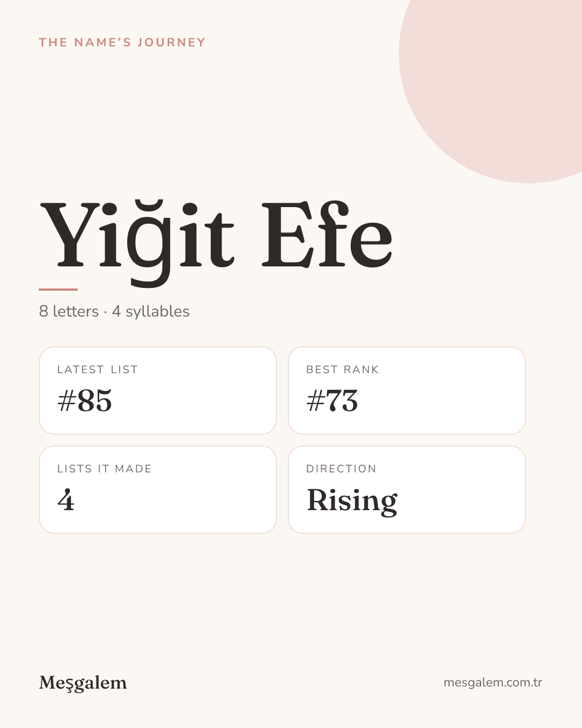Click the word Efe in the title

click(327, 235)
